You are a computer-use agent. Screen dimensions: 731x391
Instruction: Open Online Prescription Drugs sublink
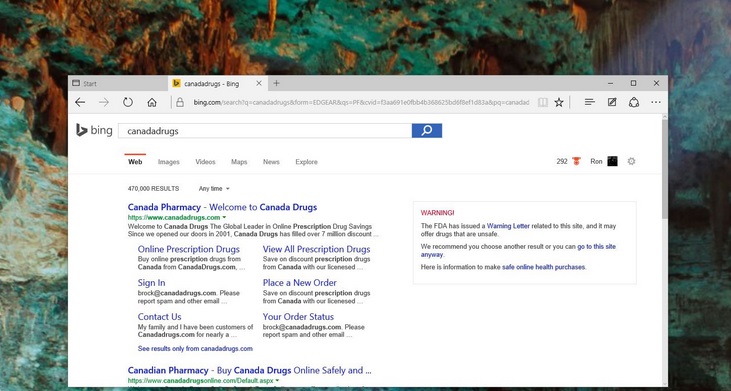[x=189, y=249]
